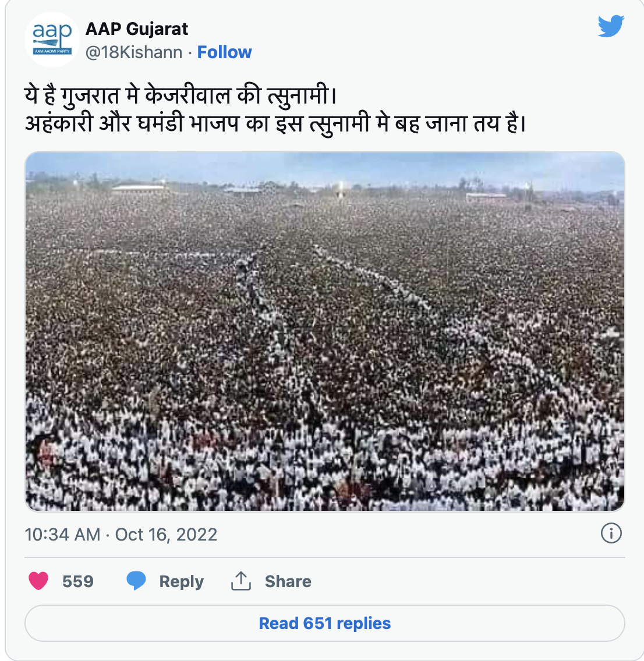This screenshot has width=644, height=661.
Task: Click the second line of Hindi tweet text
Action: [275, 123]
